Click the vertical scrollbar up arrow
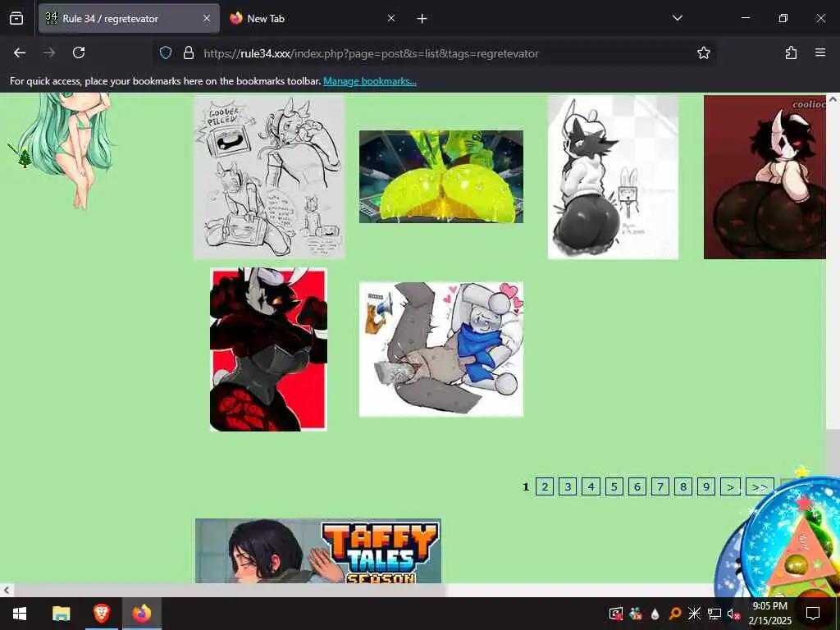Viewport: 840px width, 630px height. point(833,99)
